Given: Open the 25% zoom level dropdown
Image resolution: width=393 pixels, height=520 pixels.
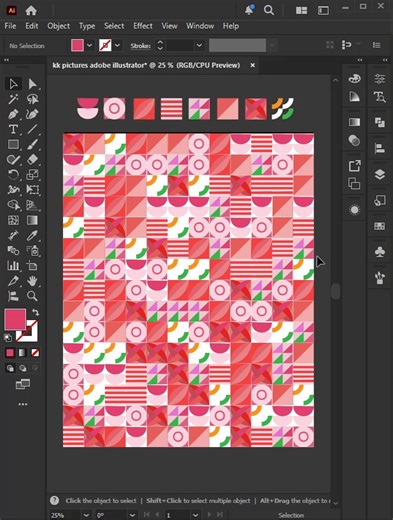Looking at the screenshot, I should point(86,515).
